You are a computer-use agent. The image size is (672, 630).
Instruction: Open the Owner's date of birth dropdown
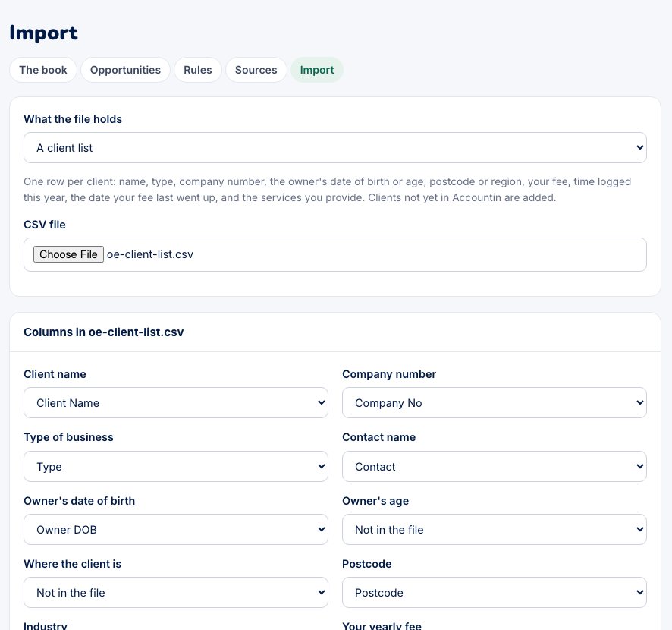(x=176, y=529)
